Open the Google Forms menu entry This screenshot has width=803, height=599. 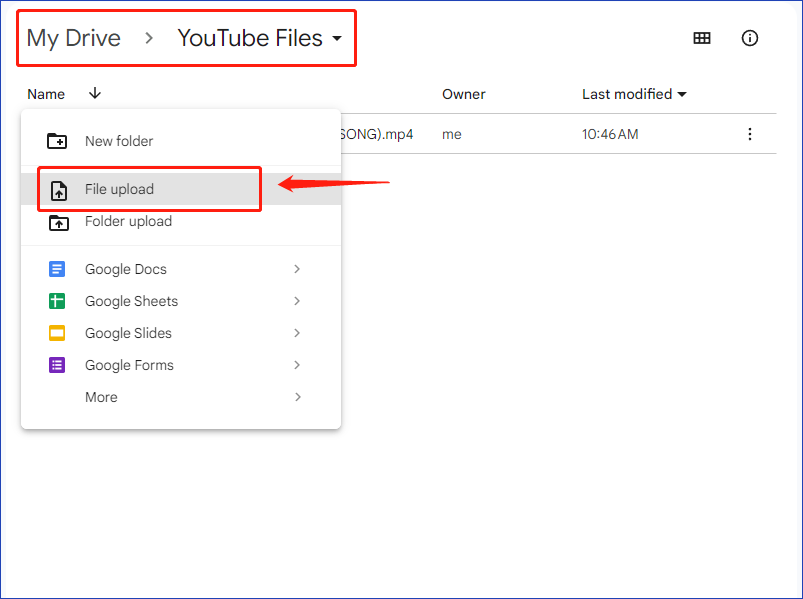pyautogui.click(x=181, y=365)
